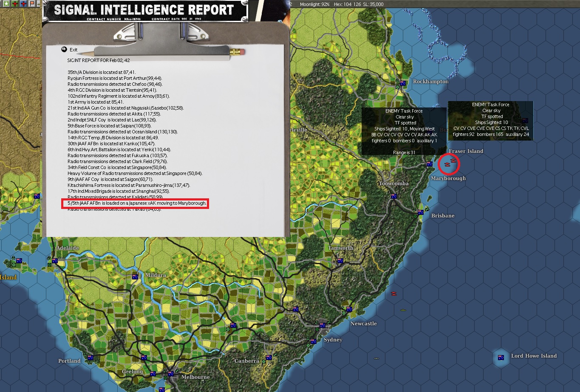Viewport: 580px width, 392px height.
Task: Select the Adelaide base flag
Action: click(55, 261)
